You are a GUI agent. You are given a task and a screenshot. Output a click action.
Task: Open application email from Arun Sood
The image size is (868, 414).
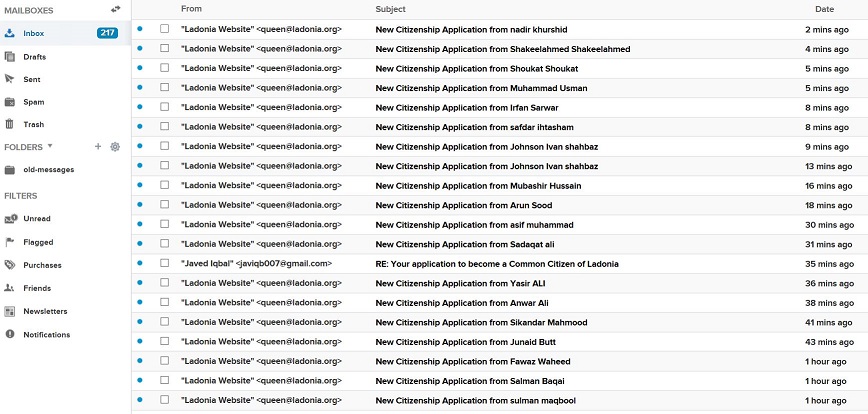pyautogui.click(x=464, y=205)
